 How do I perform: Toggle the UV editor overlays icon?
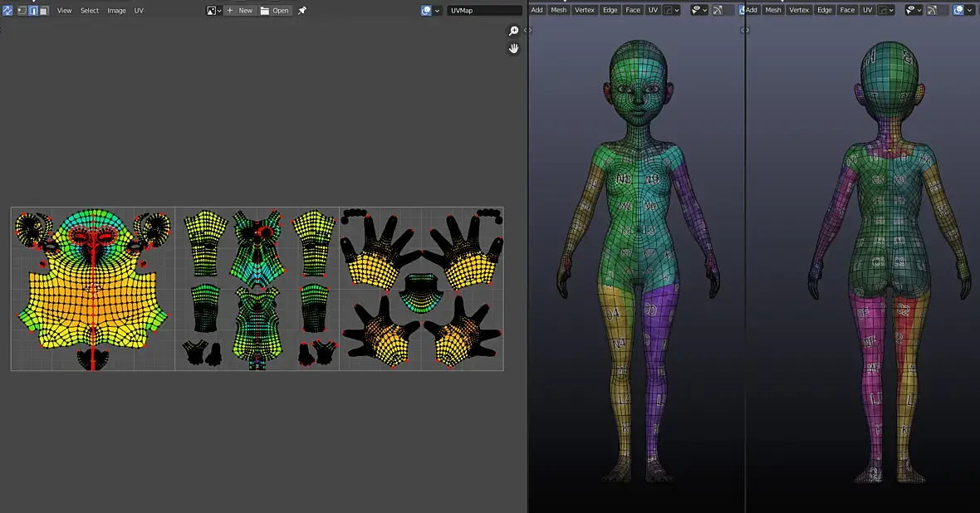[x=426, y=10]
